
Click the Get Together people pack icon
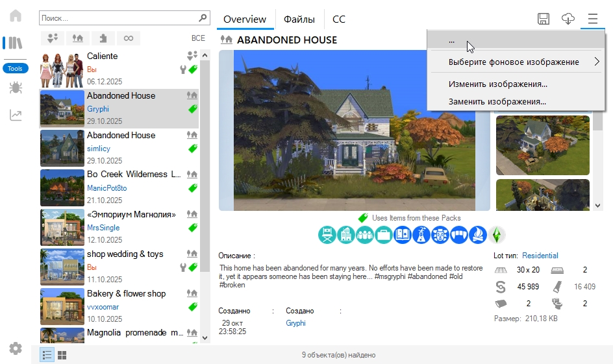[365, 235]
